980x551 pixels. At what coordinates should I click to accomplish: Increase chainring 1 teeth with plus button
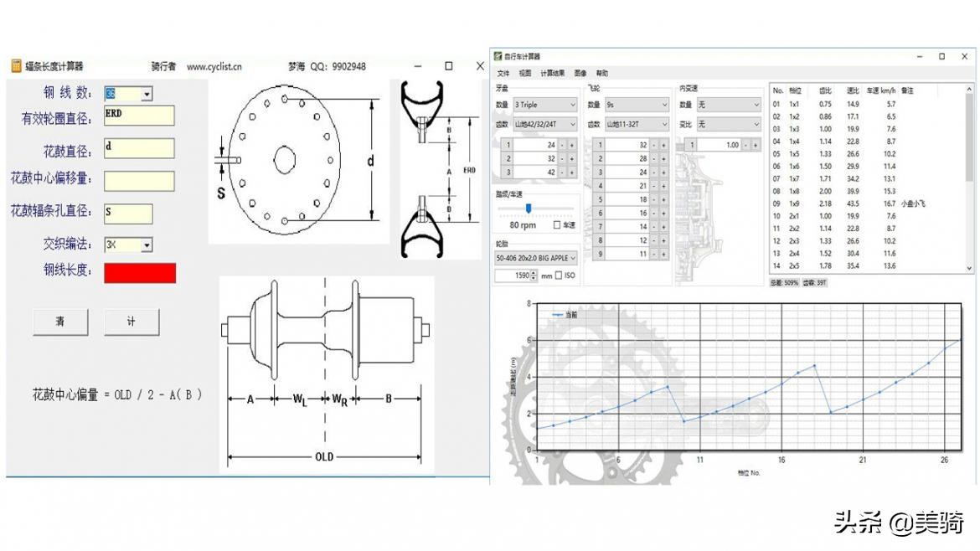[572, 145]
